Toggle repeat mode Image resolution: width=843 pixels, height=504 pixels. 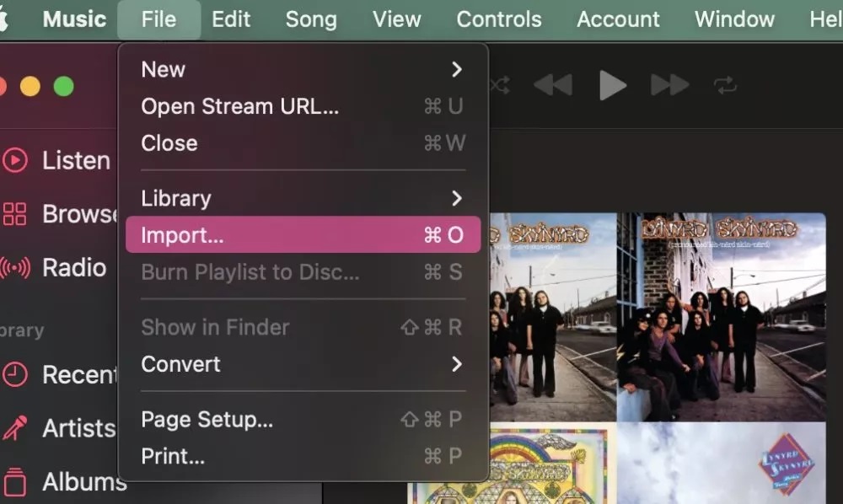point(725,84)
